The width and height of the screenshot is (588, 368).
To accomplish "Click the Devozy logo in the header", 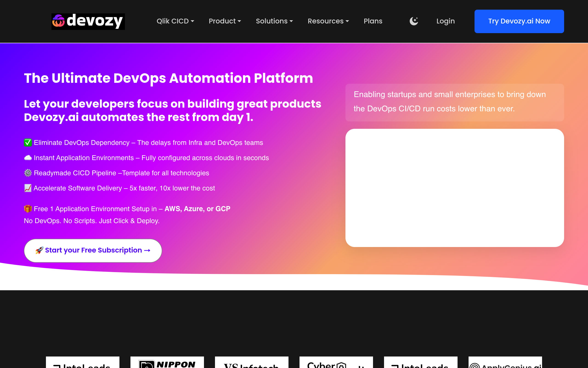I will pyautogui.click(x=88, y=21).
